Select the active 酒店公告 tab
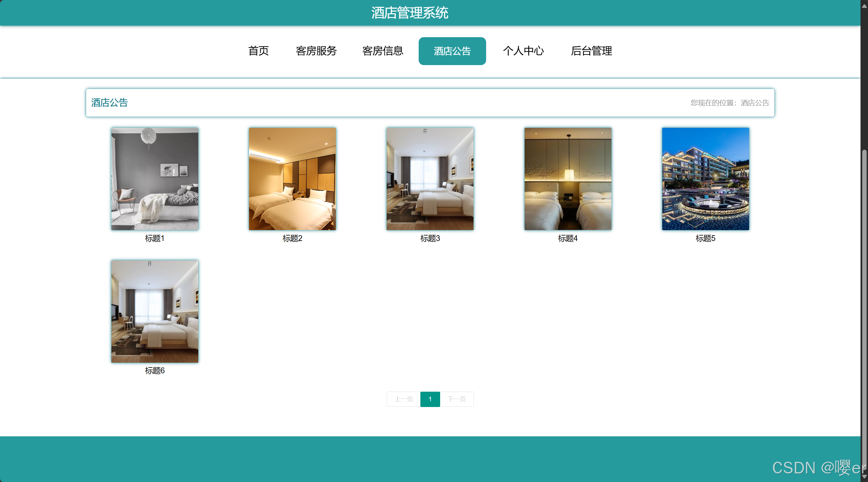 pyautogui.click(x=452, y=51)
